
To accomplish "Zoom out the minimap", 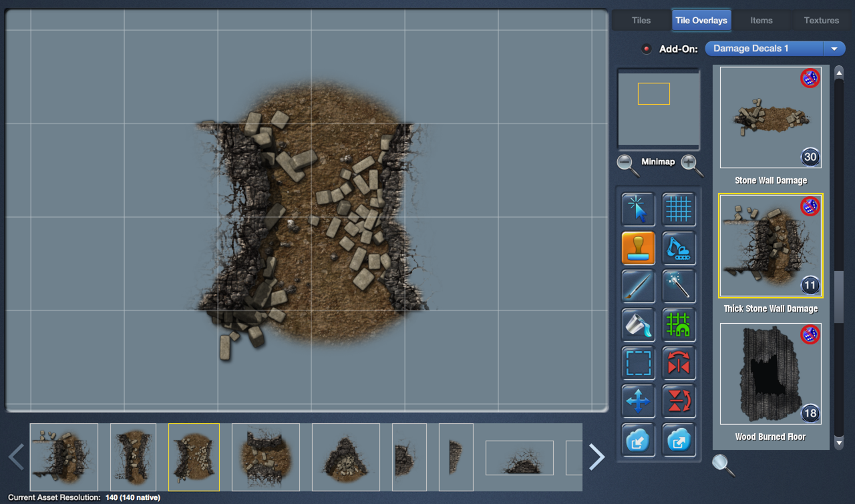I will pyautogui.click(x=627, y=164).
